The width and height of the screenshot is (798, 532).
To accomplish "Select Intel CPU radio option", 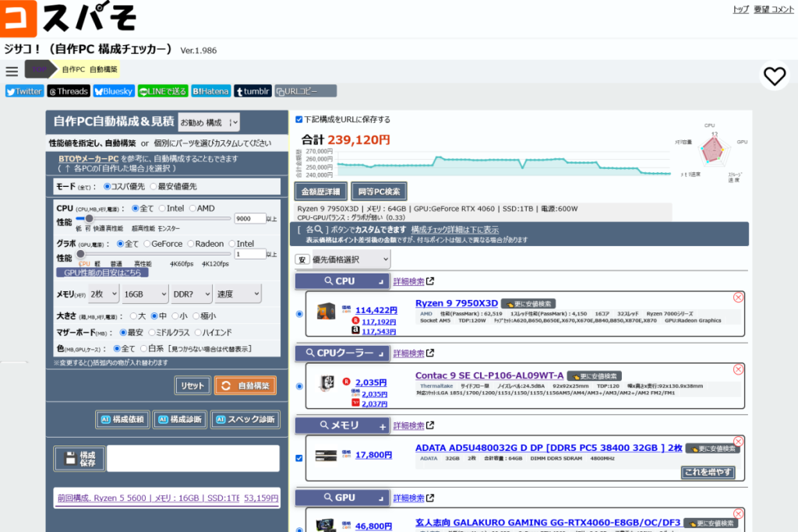I will (x=162, y=209).
